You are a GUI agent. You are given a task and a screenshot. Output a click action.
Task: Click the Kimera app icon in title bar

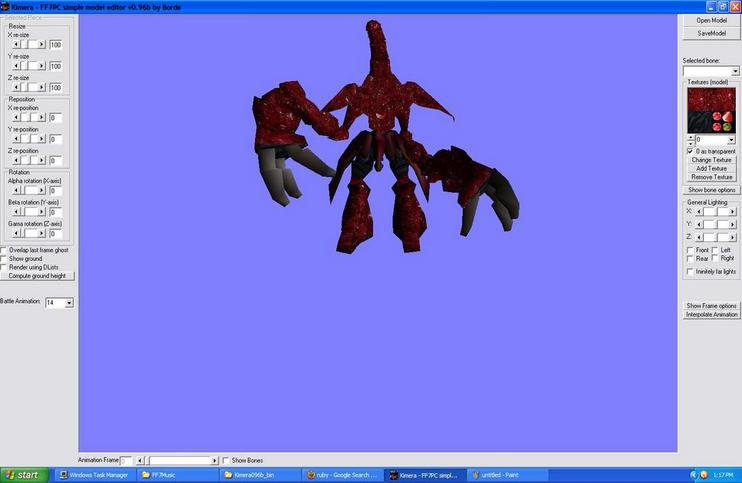coord(5,7)
